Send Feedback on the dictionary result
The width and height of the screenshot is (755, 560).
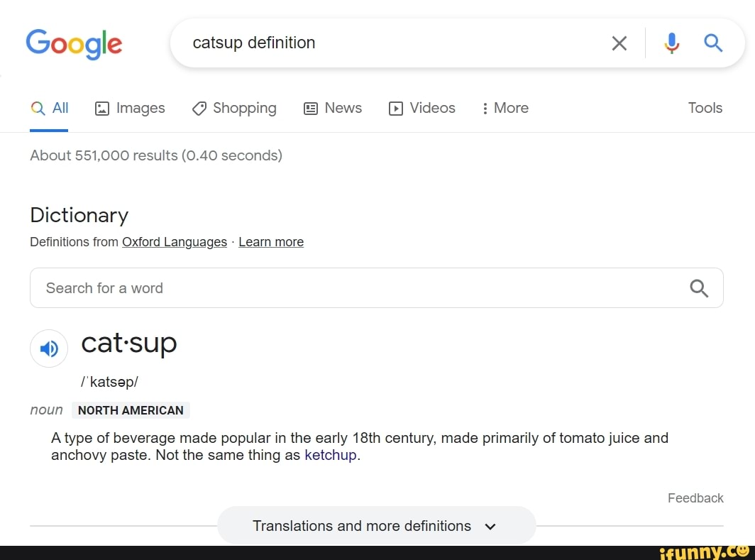(x=695, y=498)
